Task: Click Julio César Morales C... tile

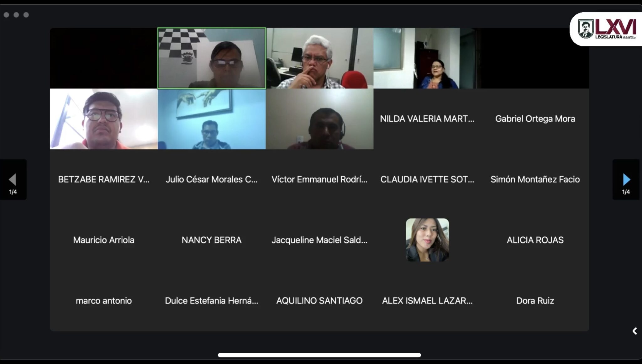Action: click(x=212, y=179)
